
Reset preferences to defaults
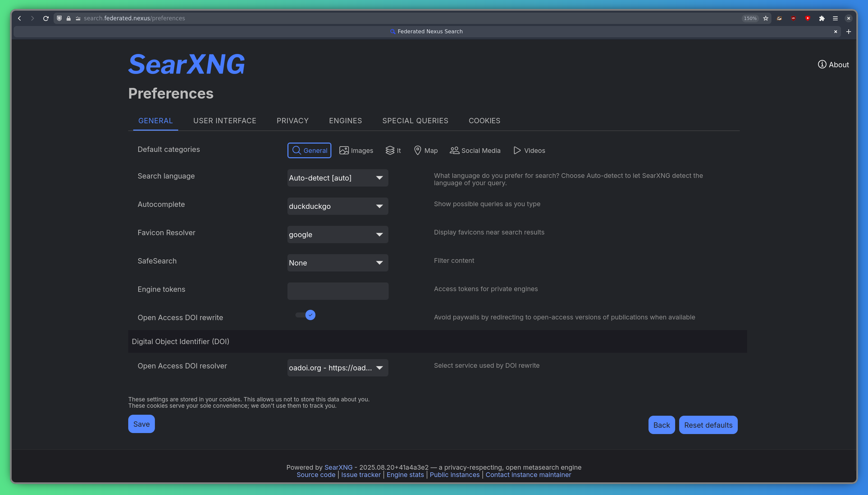coord(707,425)
